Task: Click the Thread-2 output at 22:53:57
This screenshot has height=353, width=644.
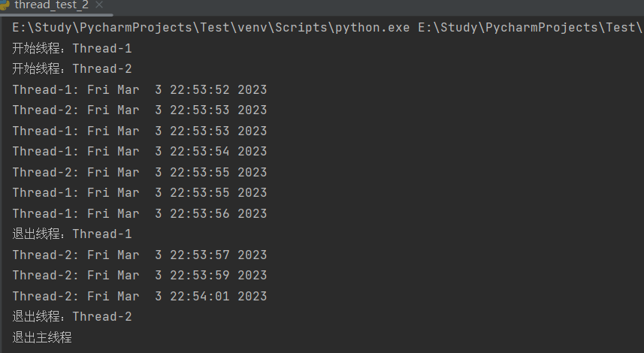Action: click(x=140, y=255)
